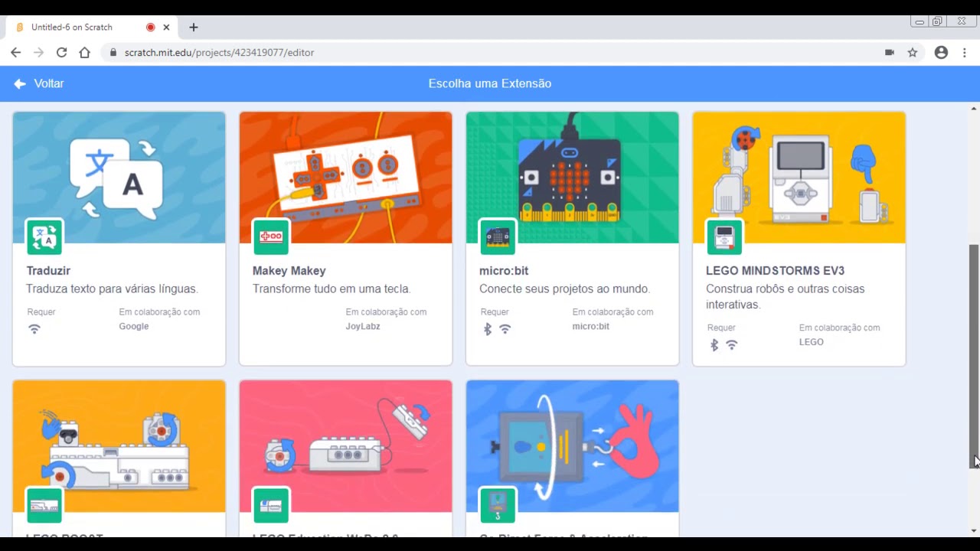Click the Bluetooth icon under LEGO MINDSTORMS EV3
980x551 pixels.
714,345
